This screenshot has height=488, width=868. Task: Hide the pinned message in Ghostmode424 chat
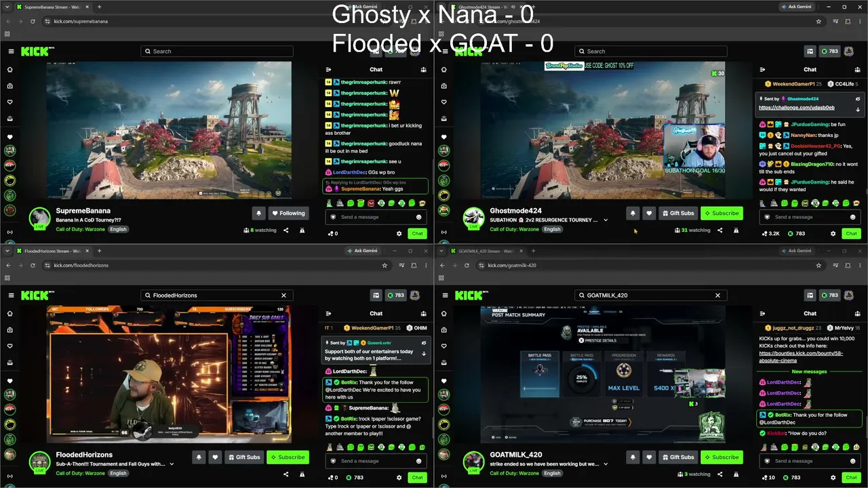pyautogui.click(x=858, y=99)
